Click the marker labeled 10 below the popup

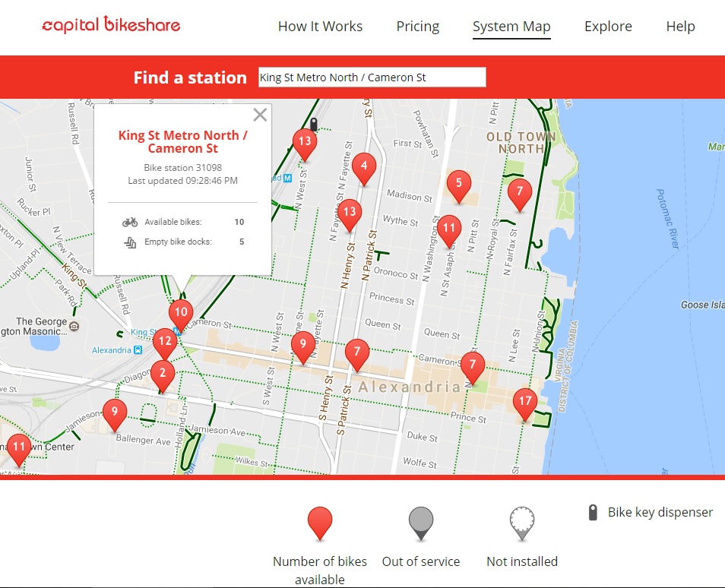[x=180, y=312]
